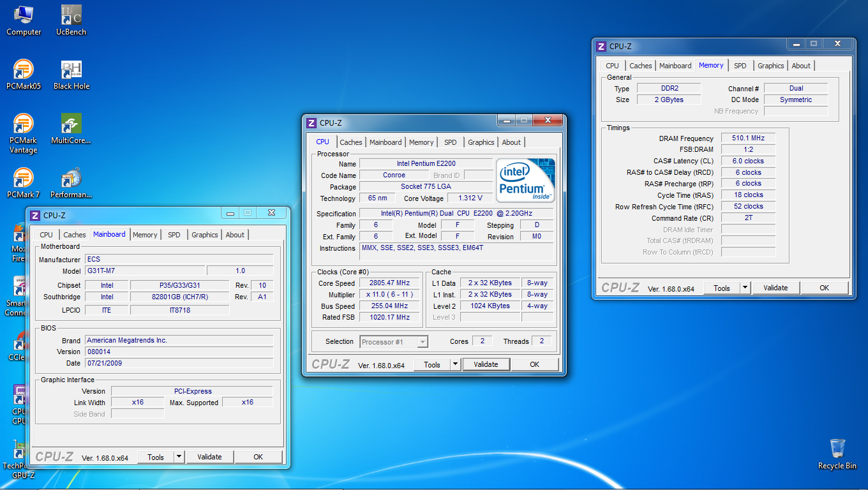Switch to the Caches tab in the CPU window
Image resolution: width=868 pixels, height=490 pixels.
[x=351, y=142]
